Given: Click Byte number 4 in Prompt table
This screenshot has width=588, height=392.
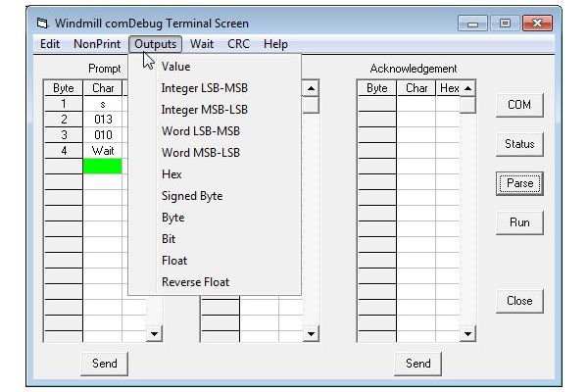Looking at the screenshot, I should point(64,151).
